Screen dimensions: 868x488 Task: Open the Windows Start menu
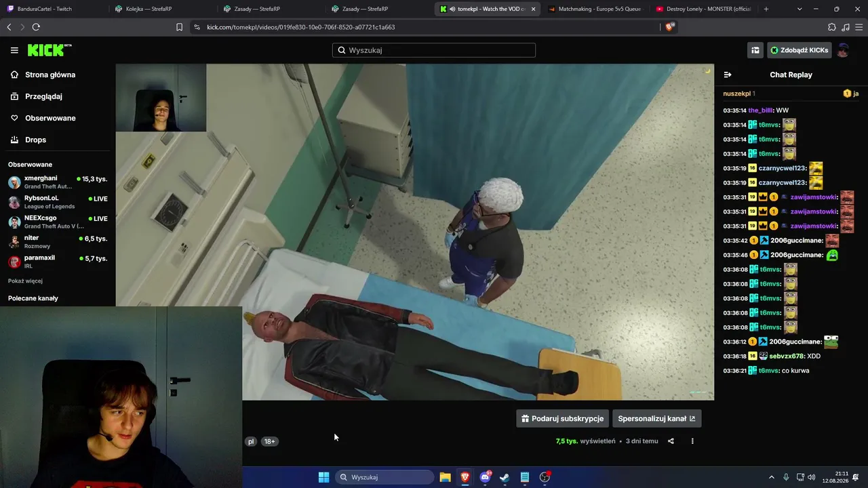(323, 477)
